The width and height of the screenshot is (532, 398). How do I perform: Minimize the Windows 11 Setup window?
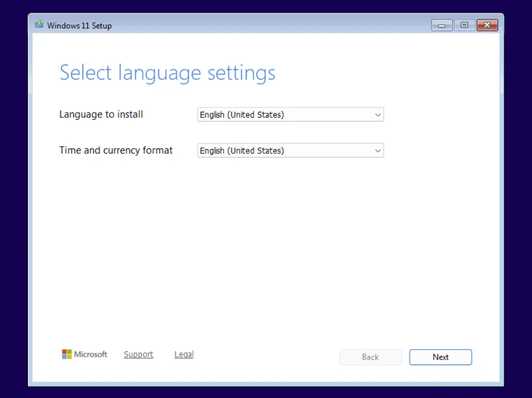[441, 25]
